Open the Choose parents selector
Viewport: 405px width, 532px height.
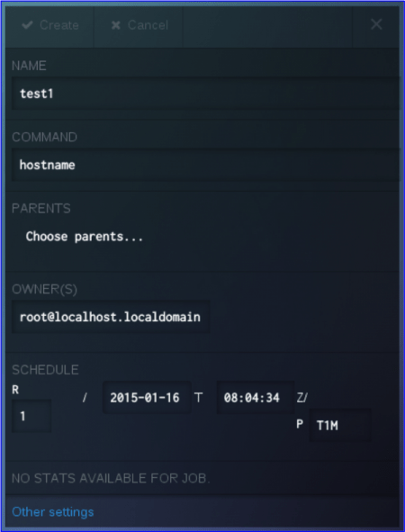[x=85, y=236]
